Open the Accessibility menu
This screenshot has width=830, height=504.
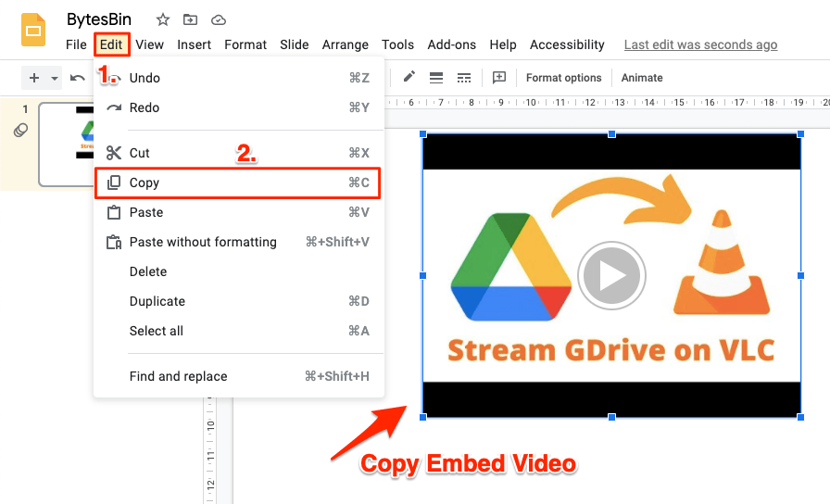[x=567, y=45]
